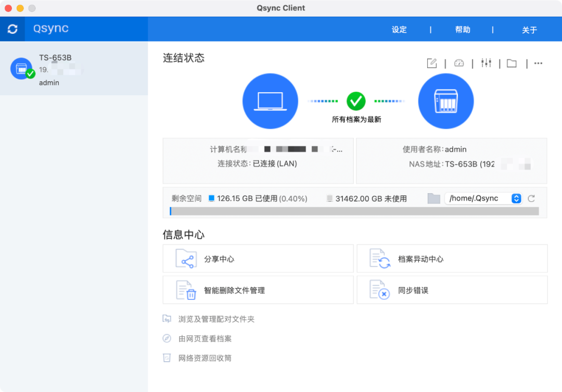Open the more options ellipsis icon
The width and height of the screenshot is (562, 392).
[x=538, y=63]
